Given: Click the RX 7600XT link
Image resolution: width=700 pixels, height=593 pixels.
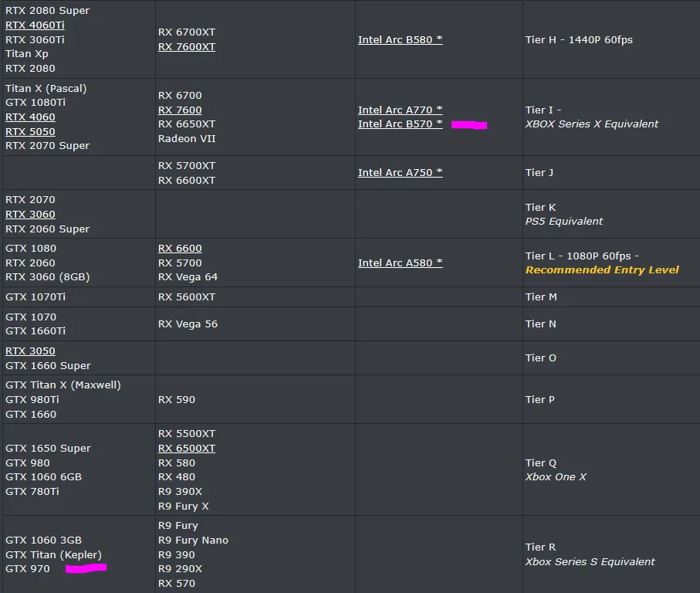Looking at the screenshot, I should coord(187,46).
